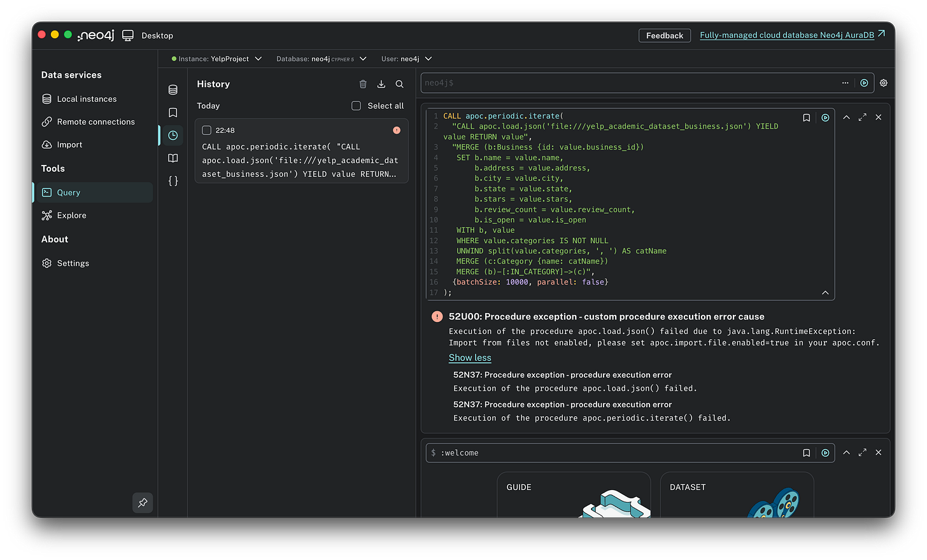Image resolution: width=927 pixels, height=560 pixels.
Task: Open the Instance: YelpProject dropdown
Action: [216, 58]
